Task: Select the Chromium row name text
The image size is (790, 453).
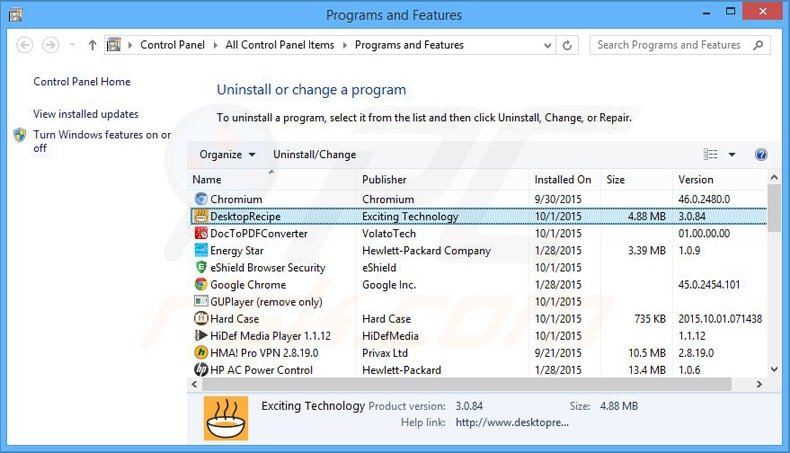Action: [x=236, y=200]
